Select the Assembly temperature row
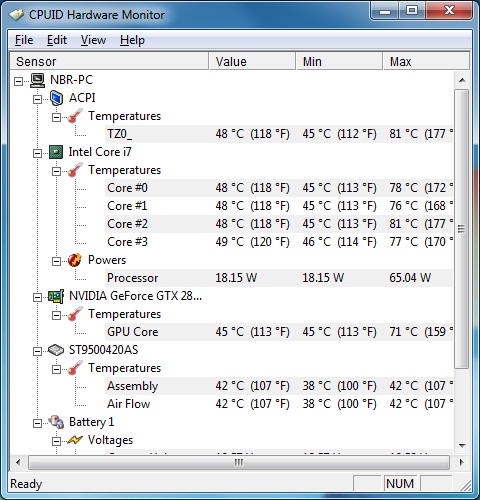The width and height of the screenshot is (480, 500). click(x=278, y=386)
